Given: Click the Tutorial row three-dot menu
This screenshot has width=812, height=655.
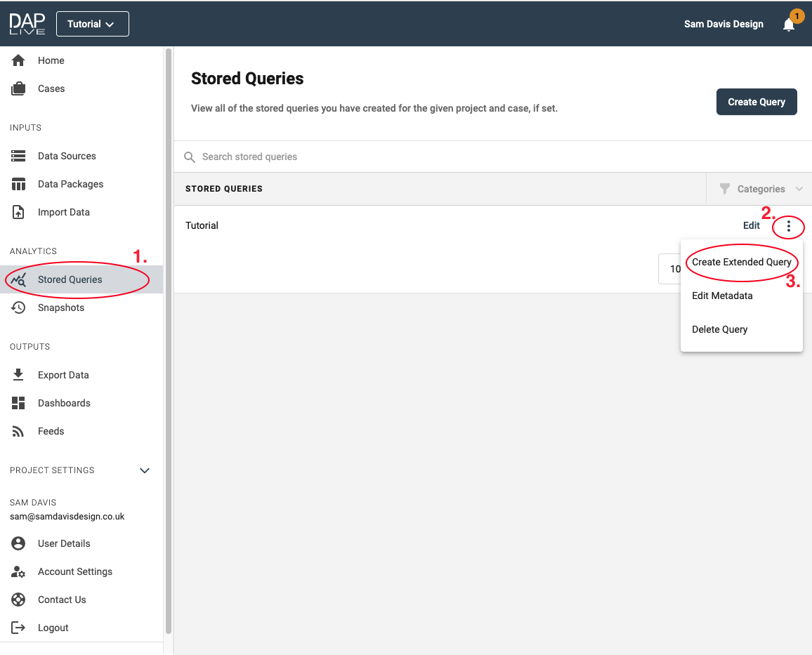Looking at the screenshot, I should 788,226.
